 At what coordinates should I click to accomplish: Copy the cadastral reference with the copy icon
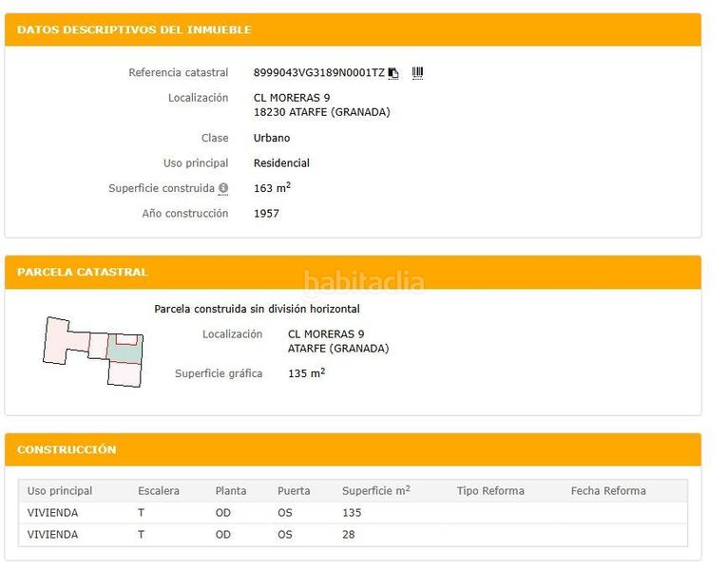393,73
